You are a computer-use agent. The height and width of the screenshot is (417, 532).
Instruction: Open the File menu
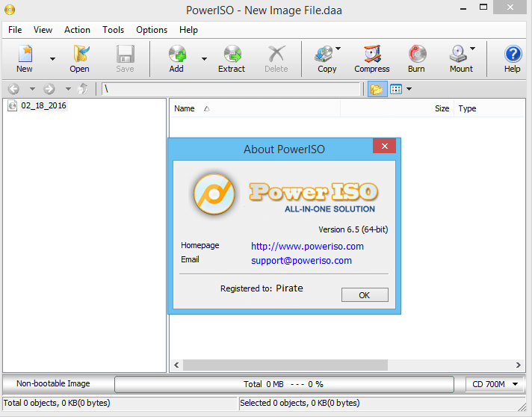pyautogui.click(x=15, y=30)
